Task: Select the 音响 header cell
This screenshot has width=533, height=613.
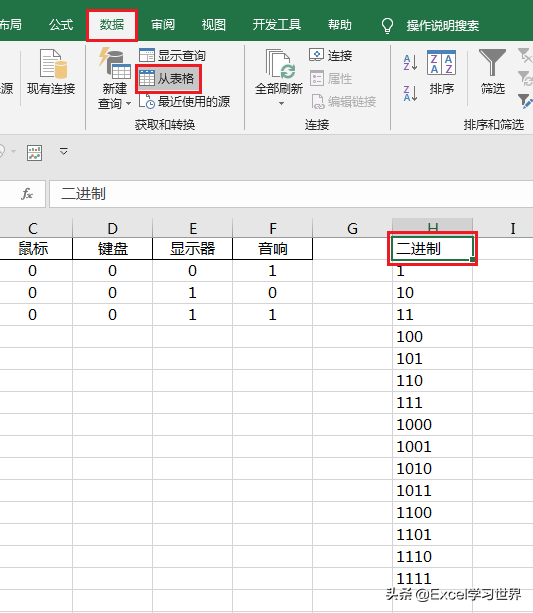Action: pos(273,249)
